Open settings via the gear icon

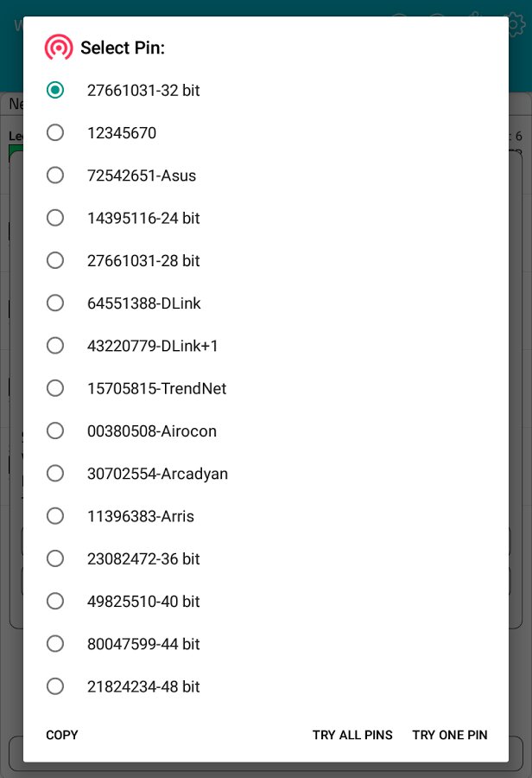click(516, 24)
